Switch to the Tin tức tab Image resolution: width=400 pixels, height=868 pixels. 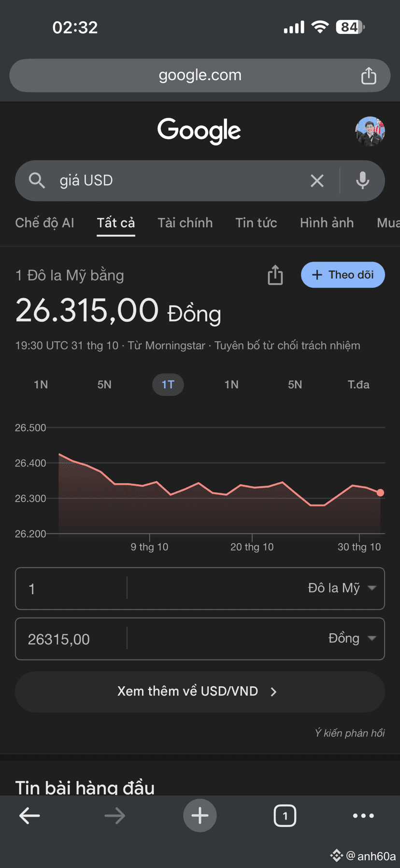click(256, 223)
